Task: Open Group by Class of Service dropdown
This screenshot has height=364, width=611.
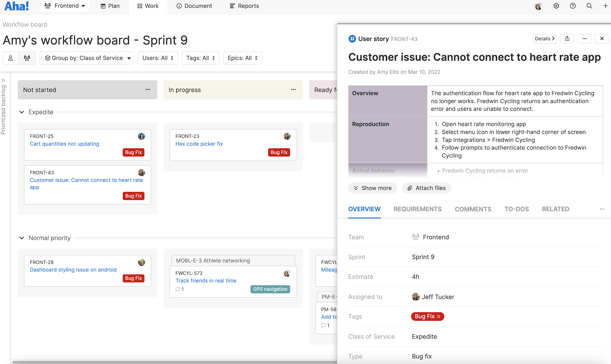Action: pyautogui.click(x=87, y=58)
